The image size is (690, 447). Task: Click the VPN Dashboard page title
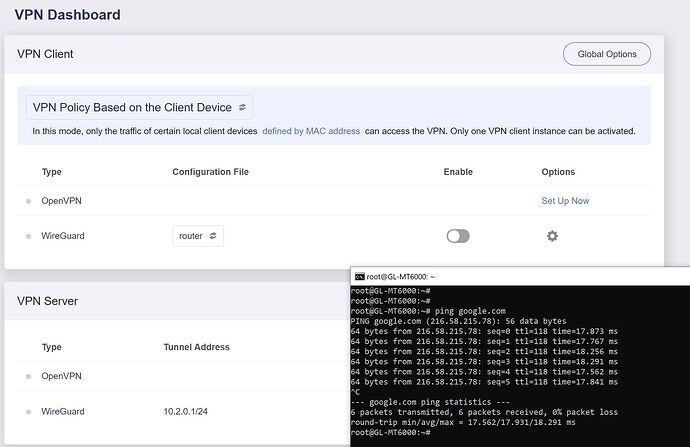point(68,15)
